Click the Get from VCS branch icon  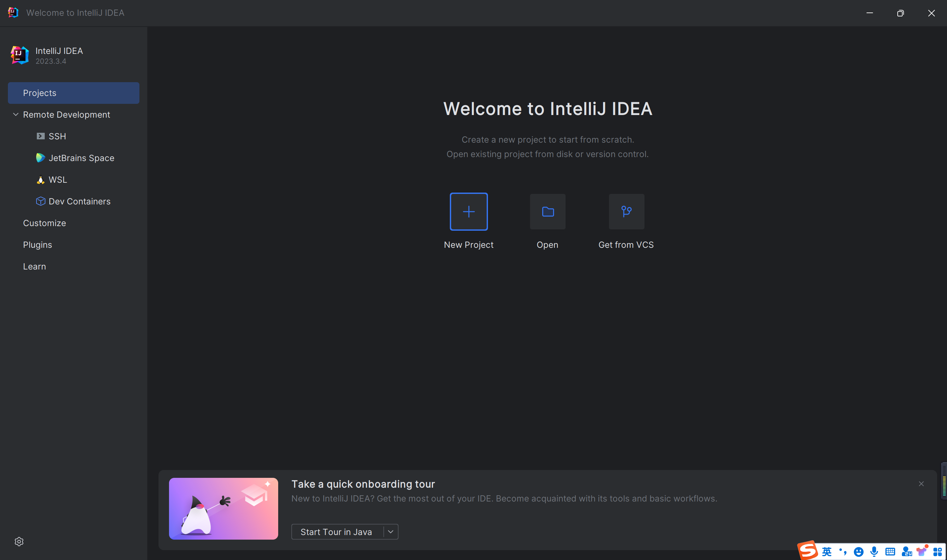coord(626,212)
